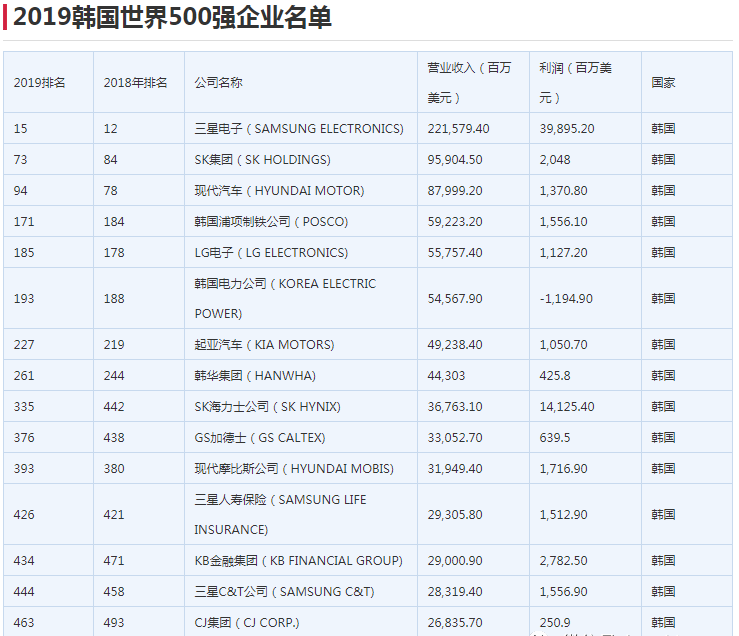This screenshot has width=739, height=636.
Task: Click profit value 2,782.50
Action: [563, 561]
